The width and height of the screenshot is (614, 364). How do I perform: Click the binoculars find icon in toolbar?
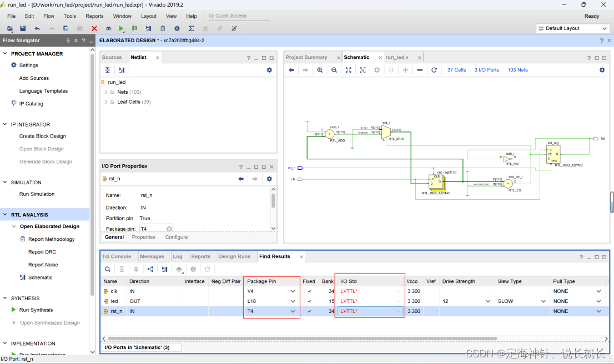[x=108, y=28]
